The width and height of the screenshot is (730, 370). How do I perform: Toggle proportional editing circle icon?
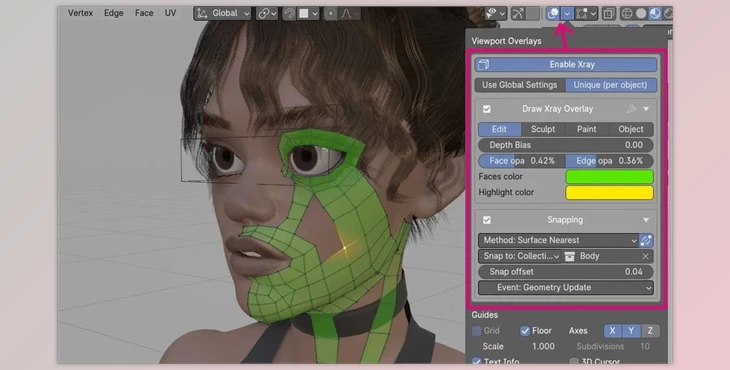pyautogui.click(x=331, y=13)
